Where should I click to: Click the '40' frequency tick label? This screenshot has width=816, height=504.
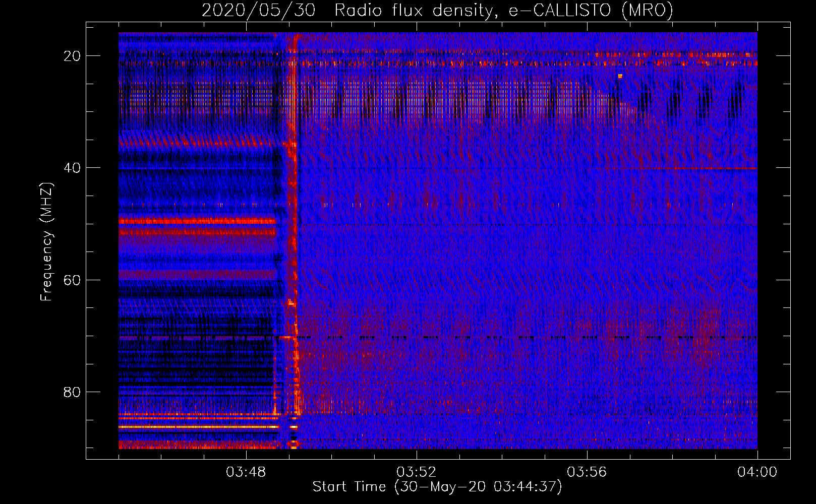pyautogui.click(x=72, y=168)
